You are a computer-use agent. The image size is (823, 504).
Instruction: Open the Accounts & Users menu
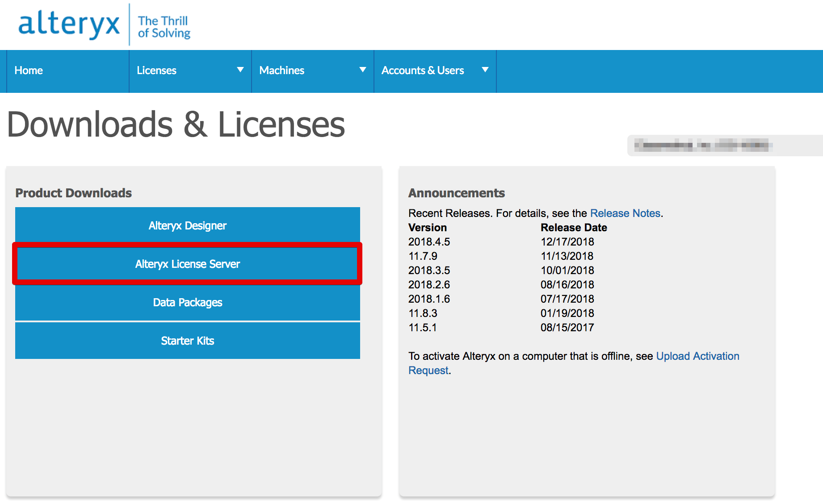(x=422, y=71)
